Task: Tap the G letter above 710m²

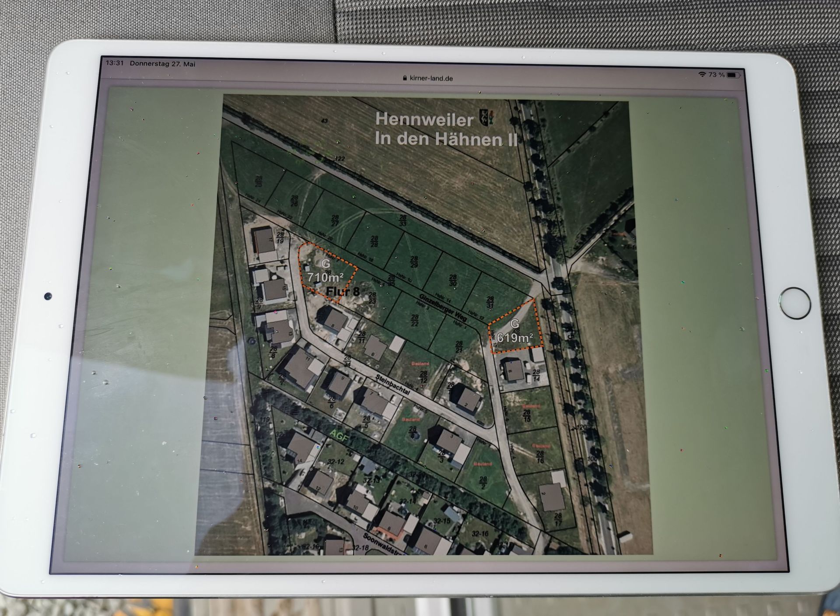Action: (325, 263)
